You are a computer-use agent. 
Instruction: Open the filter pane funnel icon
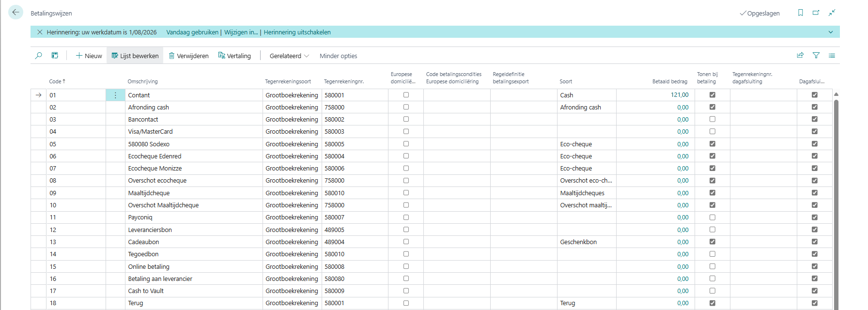[x=816, y=56]
